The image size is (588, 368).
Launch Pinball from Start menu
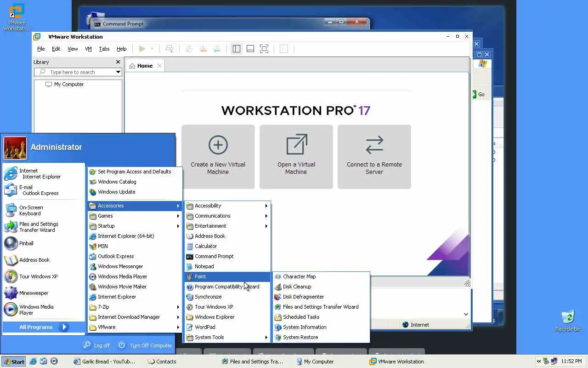click(x=44, y=243)
